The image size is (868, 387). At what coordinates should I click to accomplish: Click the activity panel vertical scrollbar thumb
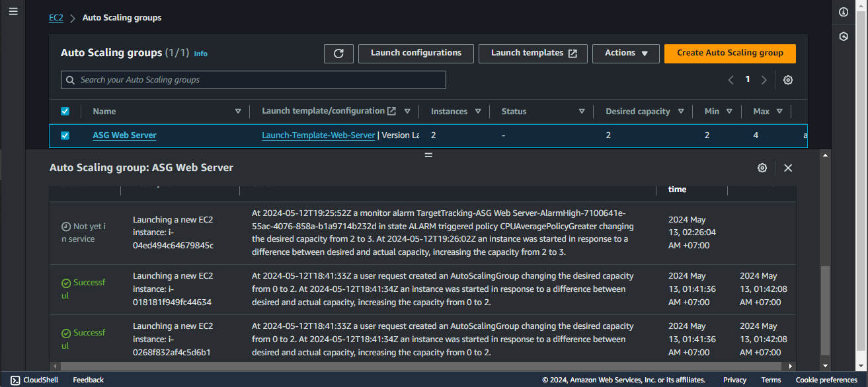824,310
